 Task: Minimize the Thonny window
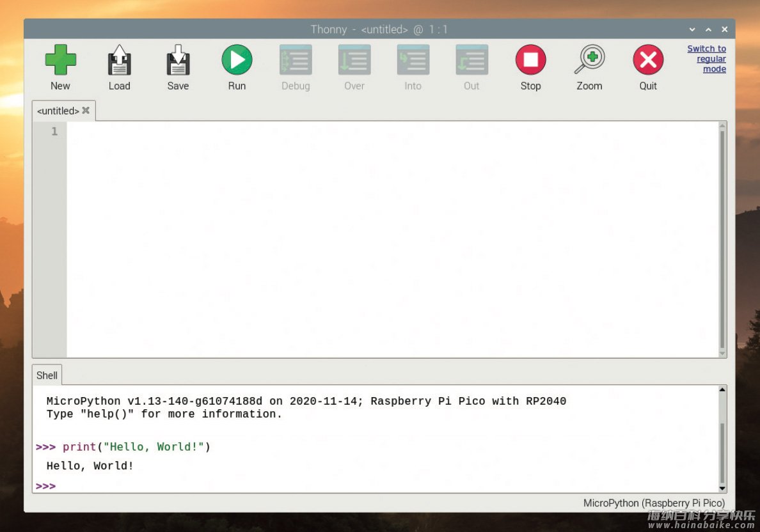click(x=692, y=29)
